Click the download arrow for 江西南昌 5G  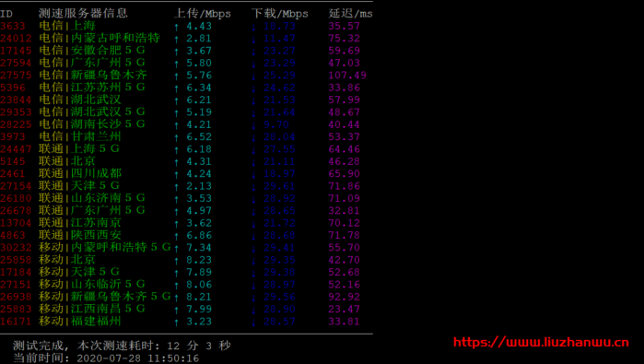pos(253,311)
